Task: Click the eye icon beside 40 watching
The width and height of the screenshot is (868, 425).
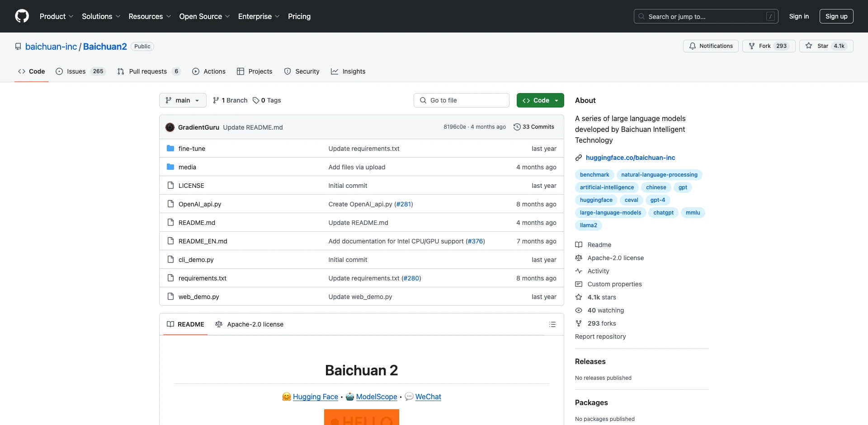Action: pyautogui.click(x=579, y=310)
